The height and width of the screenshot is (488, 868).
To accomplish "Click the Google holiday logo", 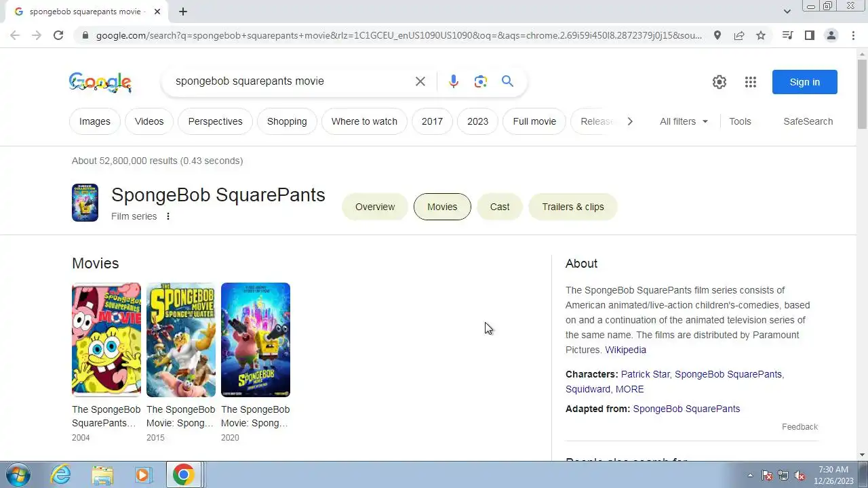I will point(100,82).
